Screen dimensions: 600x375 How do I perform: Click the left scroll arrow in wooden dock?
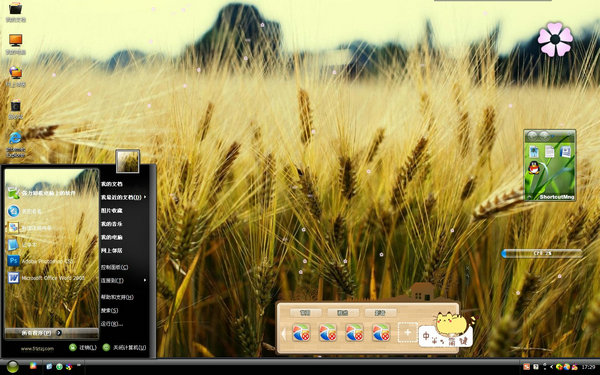[284, 334]
